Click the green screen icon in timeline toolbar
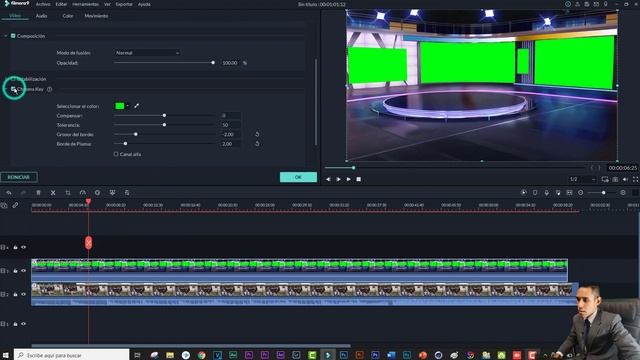 (112, 193)
